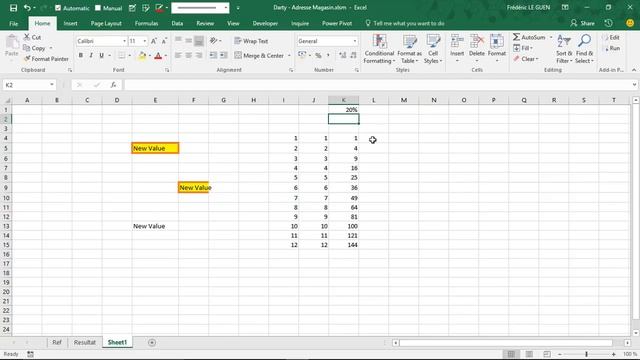640x360 pixels.
Task: Expand the Name Box dropdown arrow
Action: (52, 85)
